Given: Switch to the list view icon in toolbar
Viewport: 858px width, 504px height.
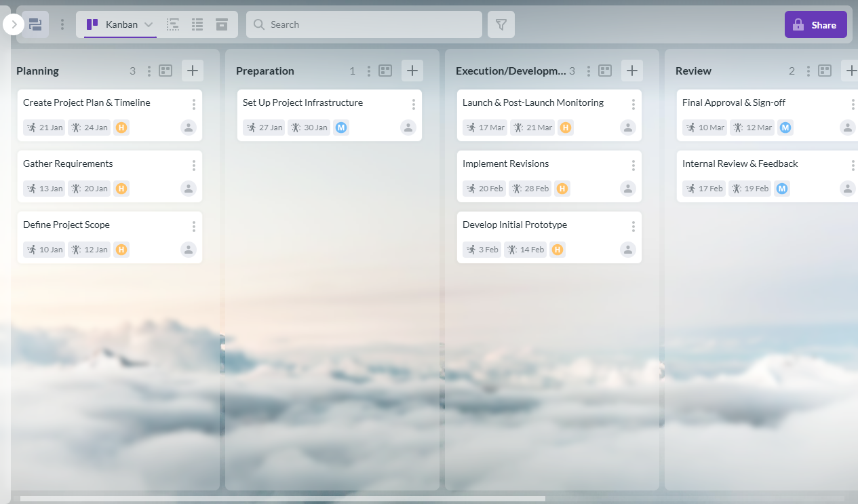Looking at the screenshot, I should tap(197, 24).
